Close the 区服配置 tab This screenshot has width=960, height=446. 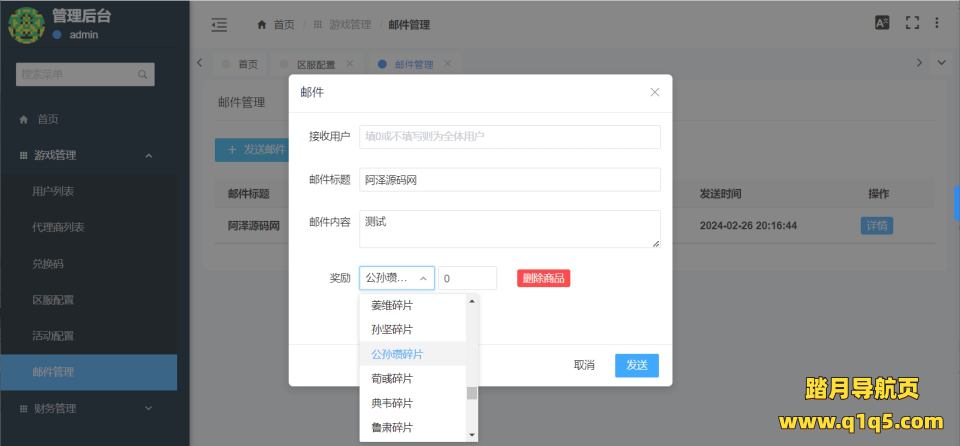pyautogui.click(x=350, y=64)
